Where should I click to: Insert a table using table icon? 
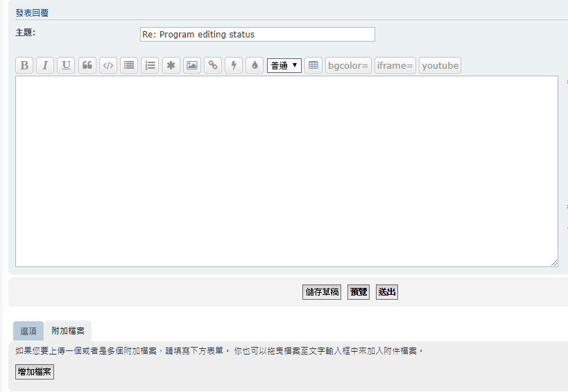tap(313, 65)
